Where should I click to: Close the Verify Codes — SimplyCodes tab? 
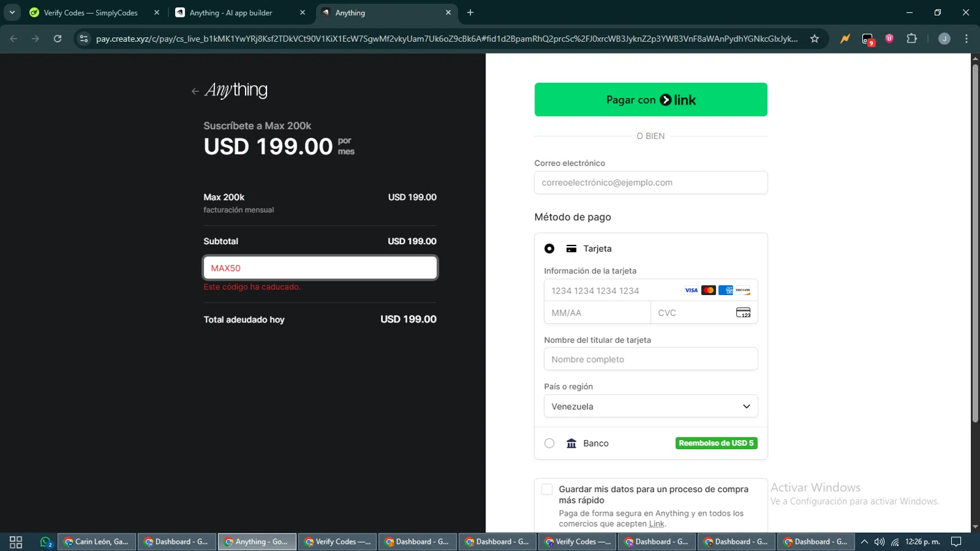[157, 12]
